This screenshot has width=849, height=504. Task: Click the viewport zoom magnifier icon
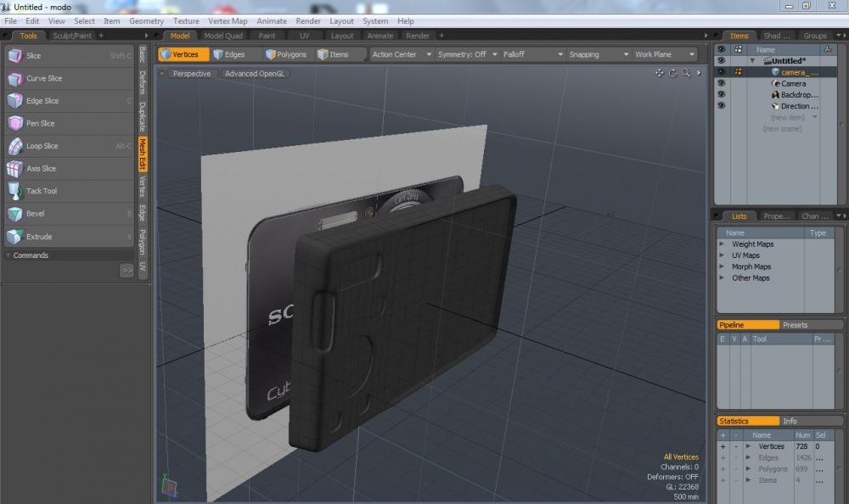point(686,73)
